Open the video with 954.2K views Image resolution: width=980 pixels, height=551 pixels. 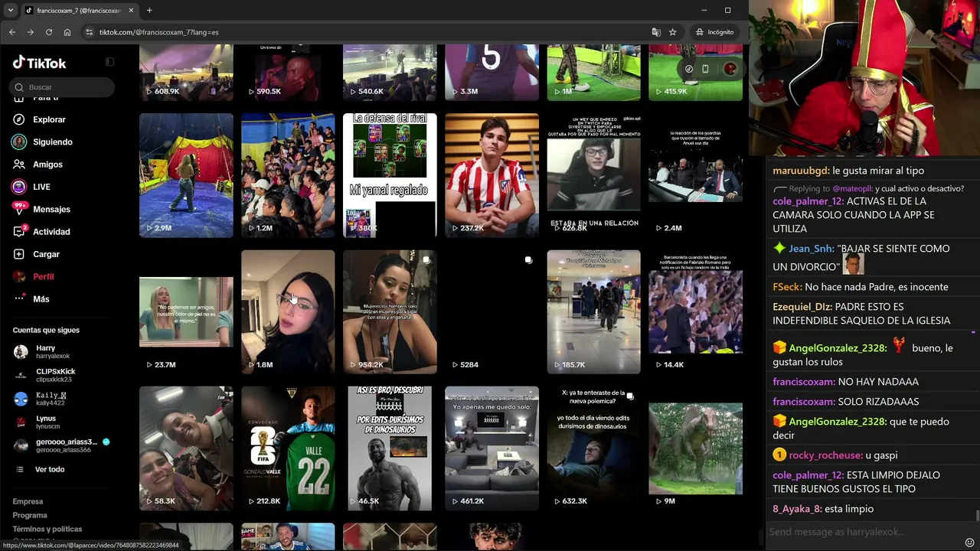(390, 312)
